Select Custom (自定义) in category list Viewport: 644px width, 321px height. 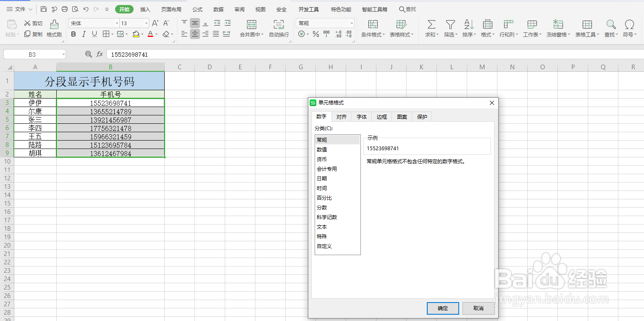tap(337, 246)
